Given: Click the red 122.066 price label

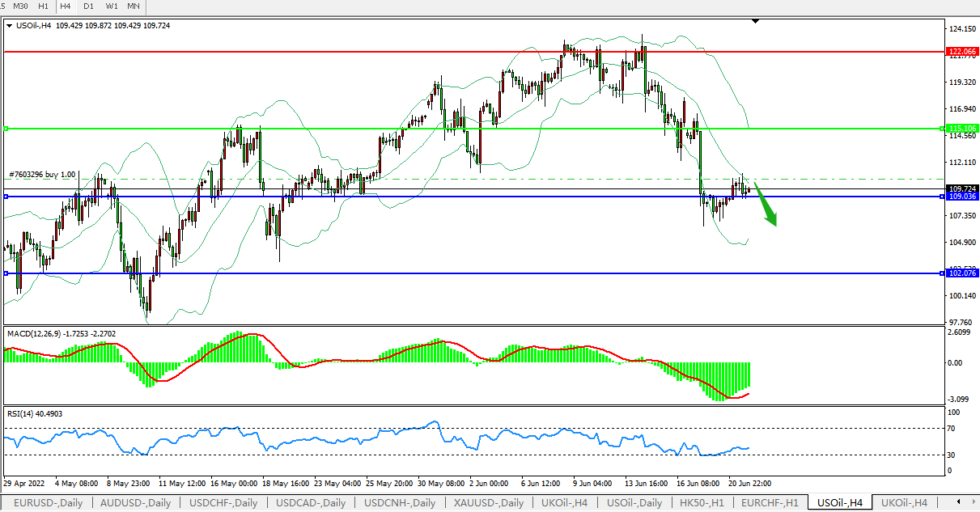Looking at the screenshot, I should (x=962, y=51).
